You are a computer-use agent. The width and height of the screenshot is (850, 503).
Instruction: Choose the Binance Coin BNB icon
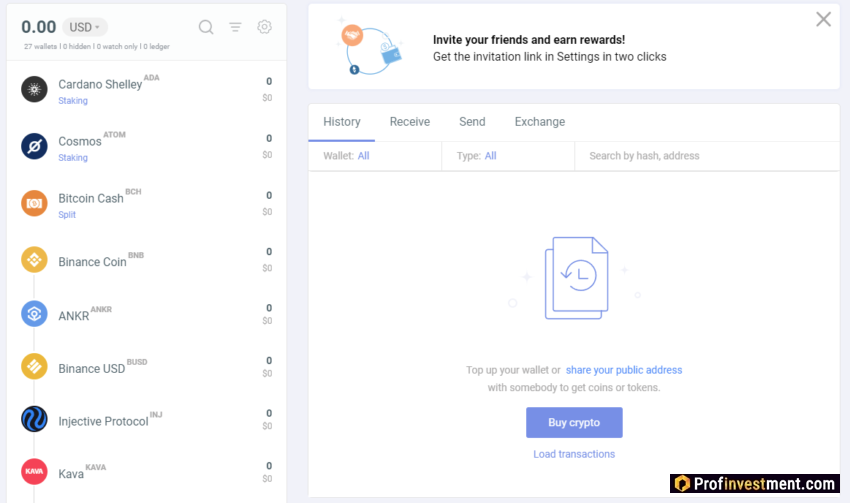pos(34,260)
